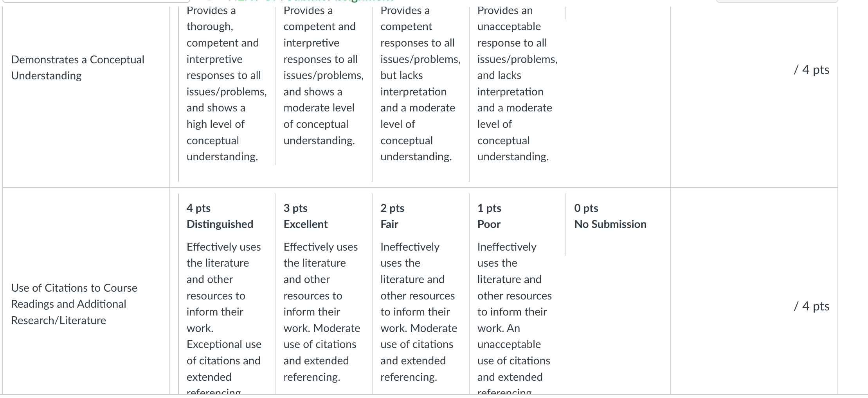Select the 'competent responses but lacks interpretation' description
This screenshot has height=398, width=868.
(420, 83)
